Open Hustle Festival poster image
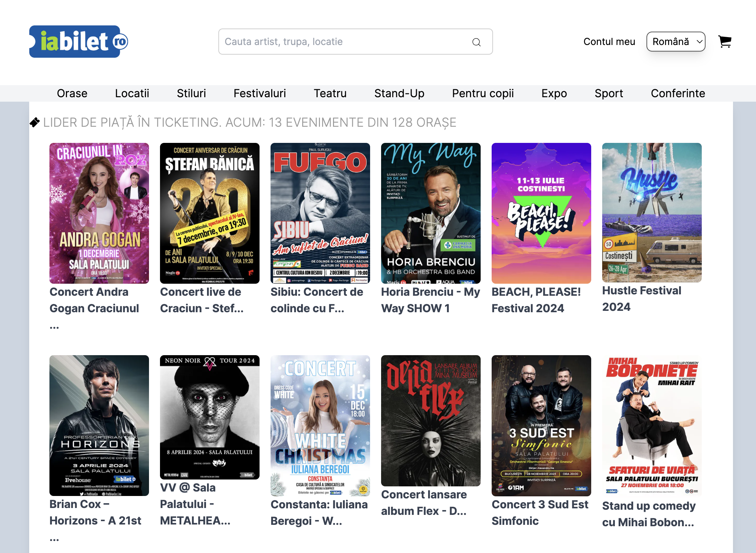The width and height of the screenshot is (756, 553). (x=652, y=212)
